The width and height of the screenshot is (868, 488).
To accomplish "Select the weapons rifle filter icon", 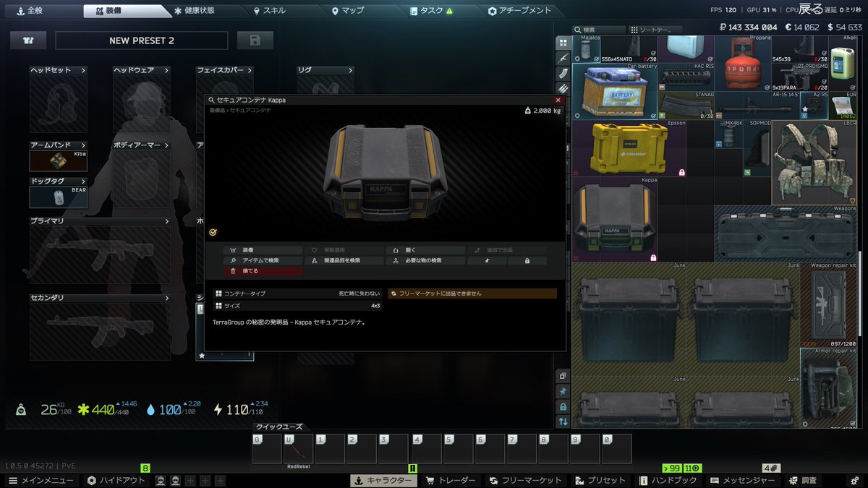I will coord(563,58).
